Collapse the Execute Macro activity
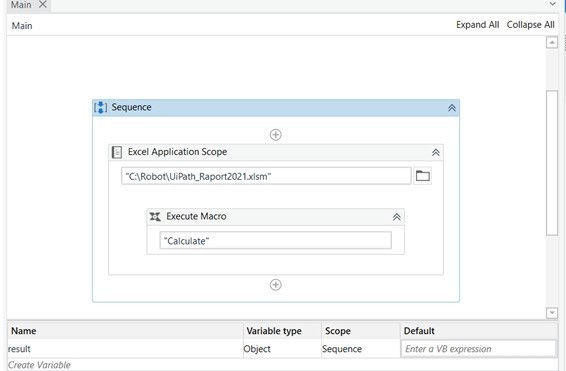The width and height of the screenshot is (566, 371). click(397, 217)
